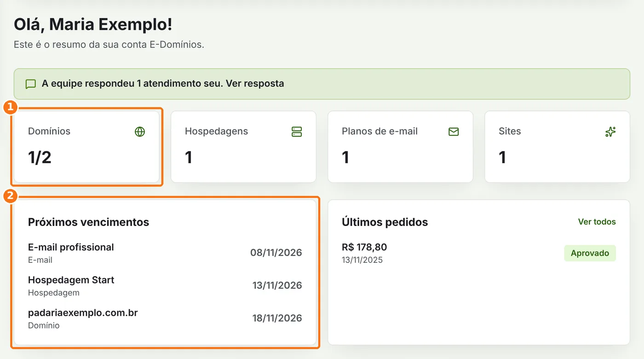Open Ver todos link for Últimos pedidos

pyautogui.click(x=597, y=222)
